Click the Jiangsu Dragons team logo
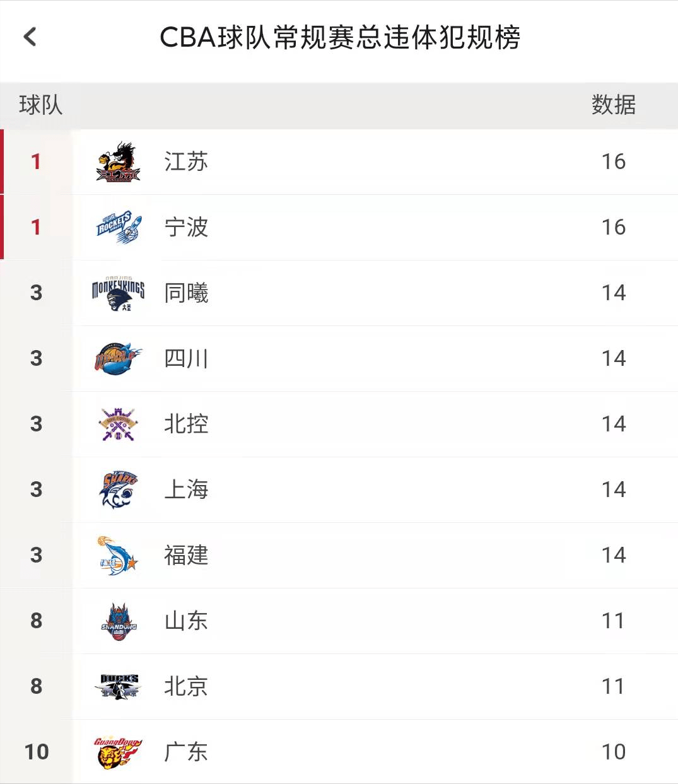The image size is (678, 784). point(118,162)
